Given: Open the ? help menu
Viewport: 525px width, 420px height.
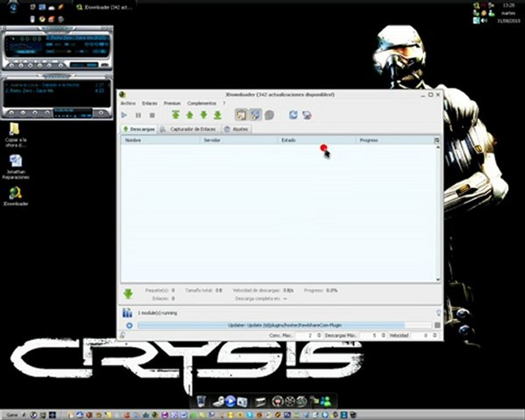Looking at the screenshot, I should pyautogui.click(x=225, y=103).
